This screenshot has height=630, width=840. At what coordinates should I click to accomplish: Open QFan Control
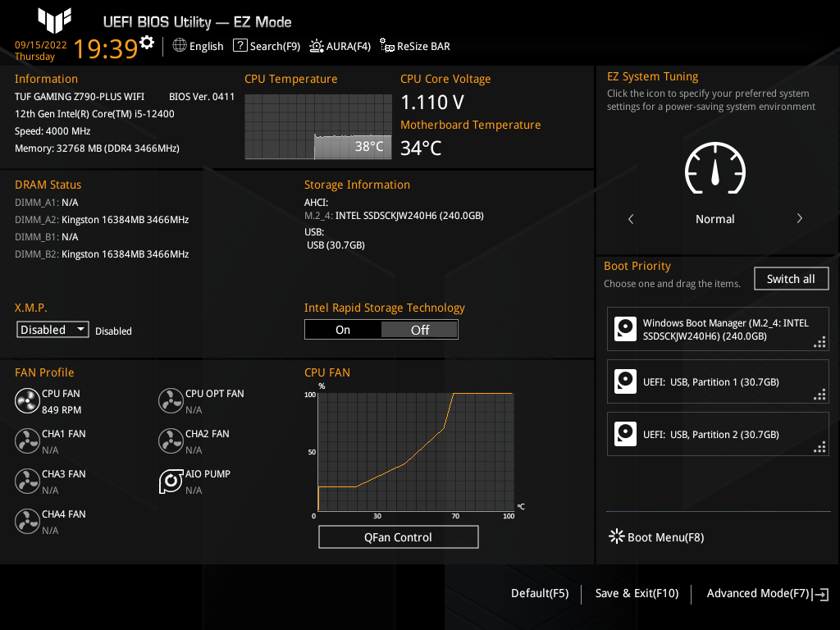coord(398,536)
